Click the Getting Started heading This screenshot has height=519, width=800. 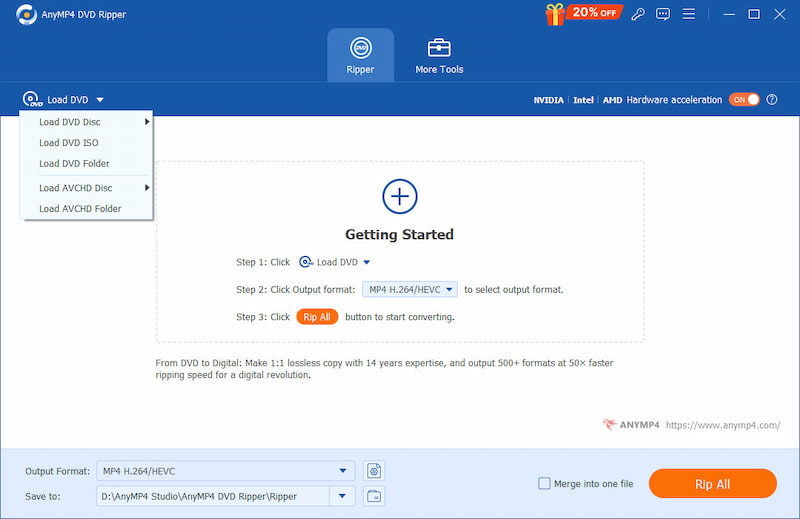[x=399, y=234]
